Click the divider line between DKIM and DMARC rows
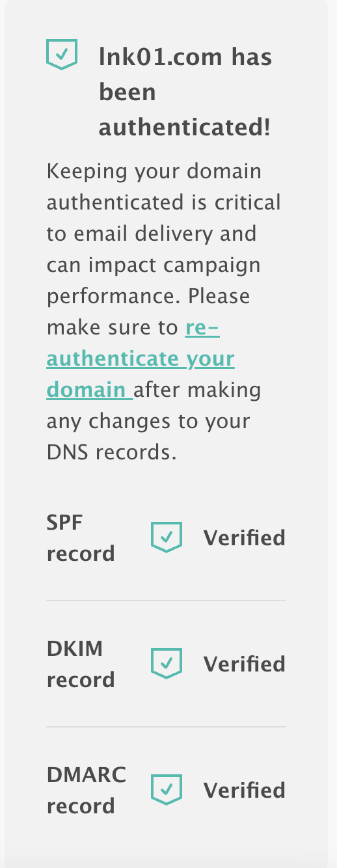The width and height of the screenshot is (337, 868). coord(166,727)
